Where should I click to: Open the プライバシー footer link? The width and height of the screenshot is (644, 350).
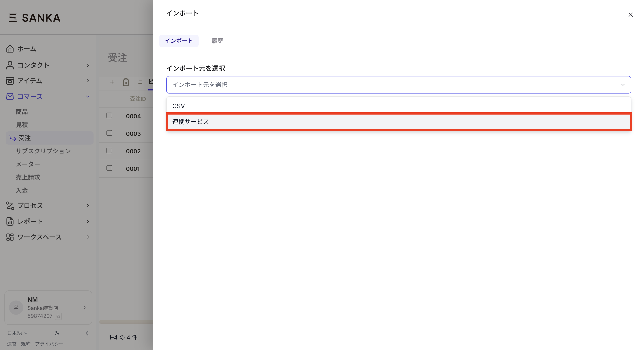(x=49, y=344)
